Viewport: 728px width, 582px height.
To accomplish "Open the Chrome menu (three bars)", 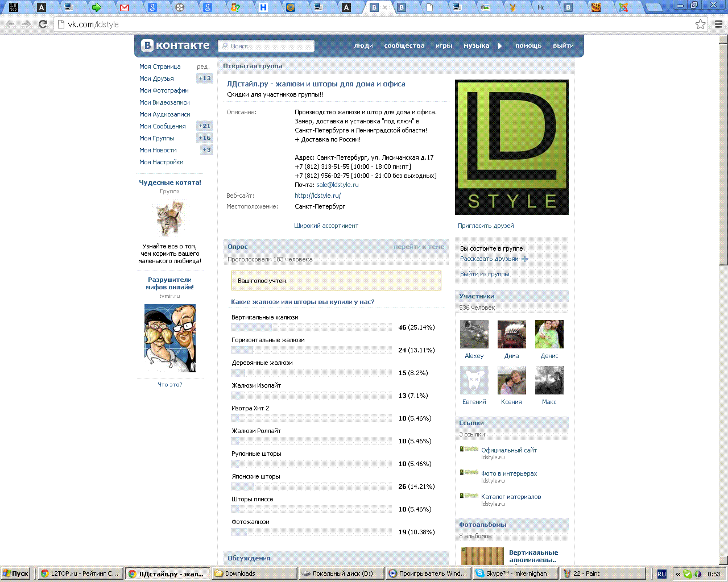I will point(718,24).
